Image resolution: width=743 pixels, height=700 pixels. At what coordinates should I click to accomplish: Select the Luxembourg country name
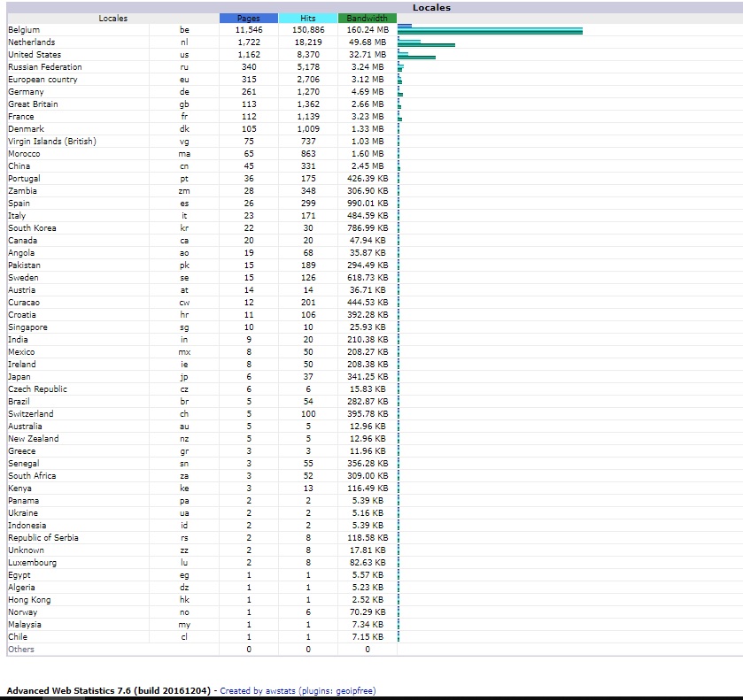point(32,563)
